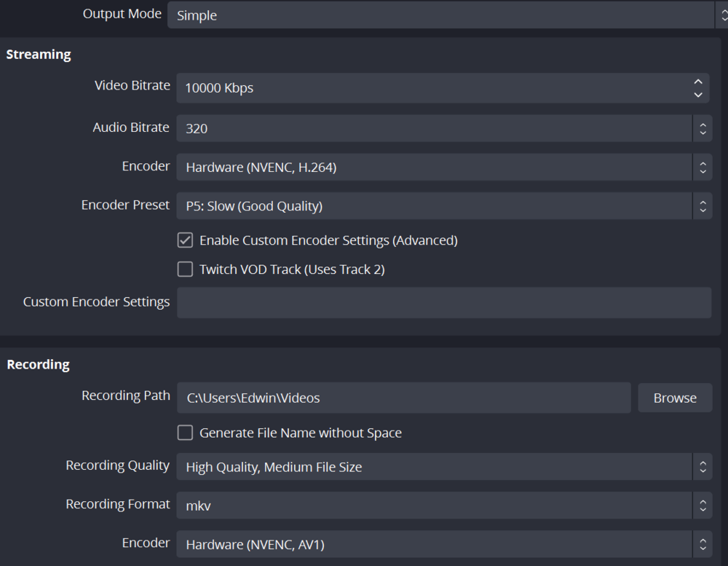Click the Audio Bitrate spinner arrows
Screen dimensions: 728x566
(703, 128)
